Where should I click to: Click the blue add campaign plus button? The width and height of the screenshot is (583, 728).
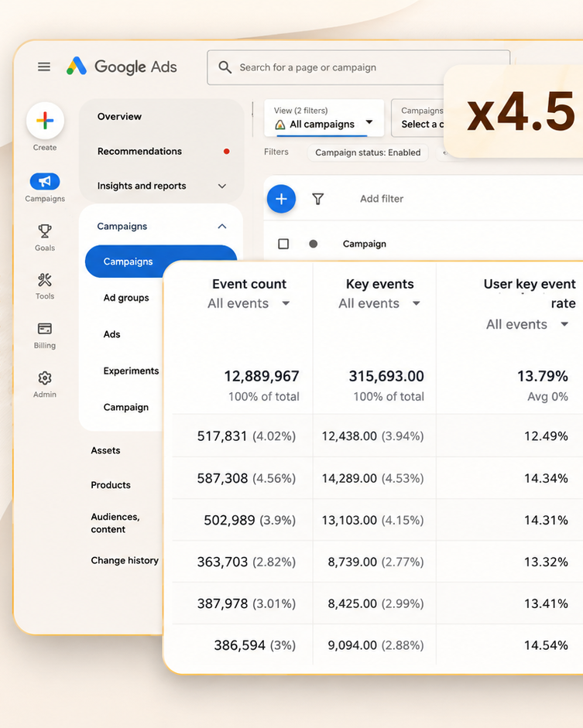(x=281, y=199)
